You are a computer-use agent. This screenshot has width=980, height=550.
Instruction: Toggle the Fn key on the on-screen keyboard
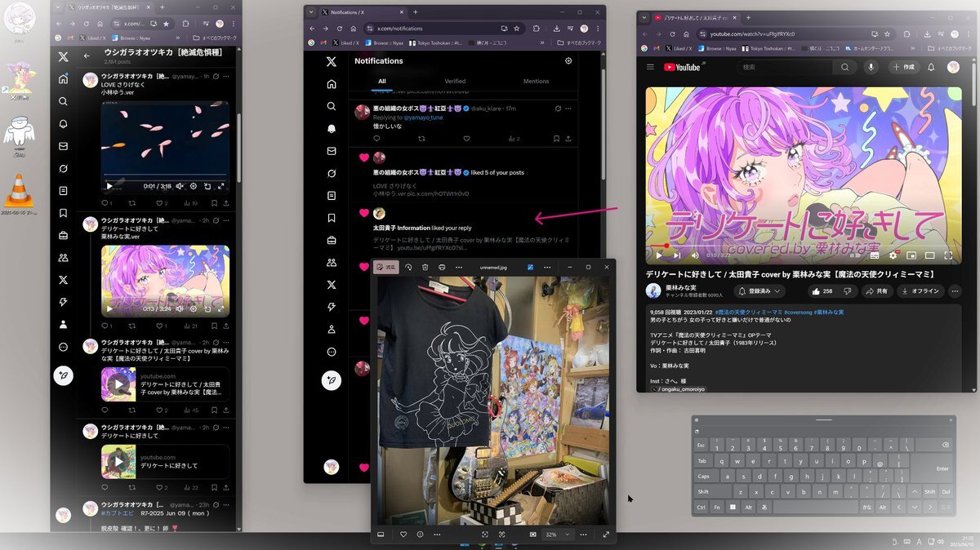(x=717, y=507)
